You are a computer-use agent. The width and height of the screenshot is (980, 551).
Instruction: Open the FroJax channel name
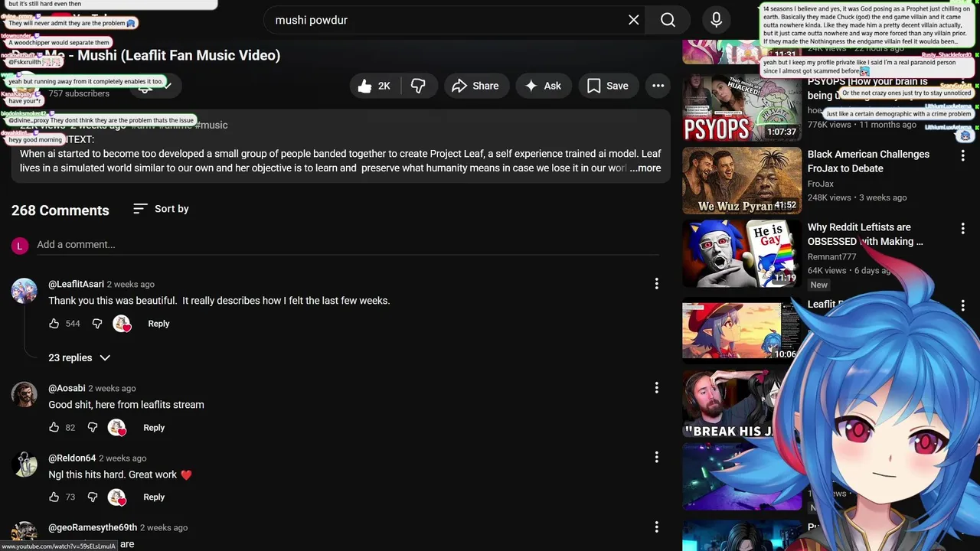tap(821, 184)
